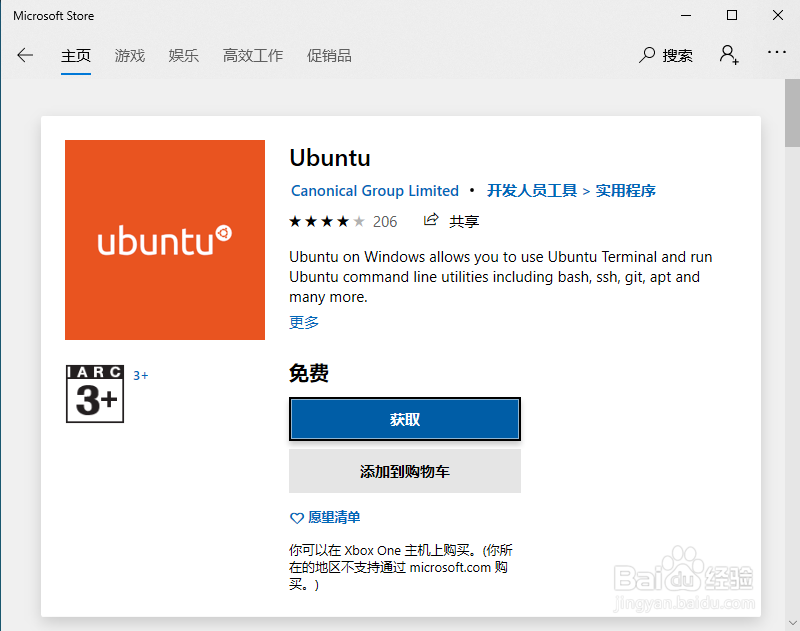Open the 促销品 tab
The height and width of the screenshot is (631, 800).
point(329,55)
